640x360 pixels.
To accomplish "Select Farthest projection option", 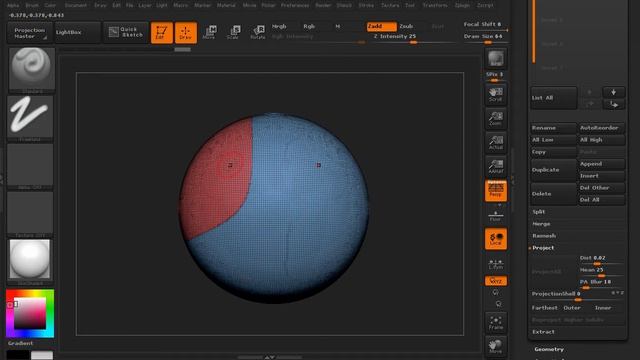I will point(544,308).
